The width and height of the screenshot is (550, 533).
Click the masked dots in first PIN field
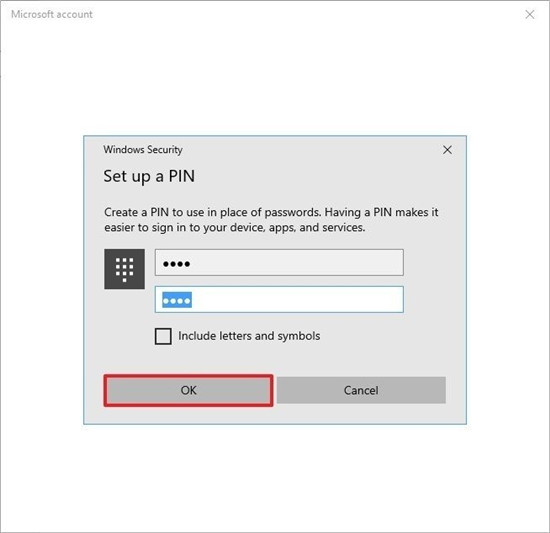[x=176, y=264]
